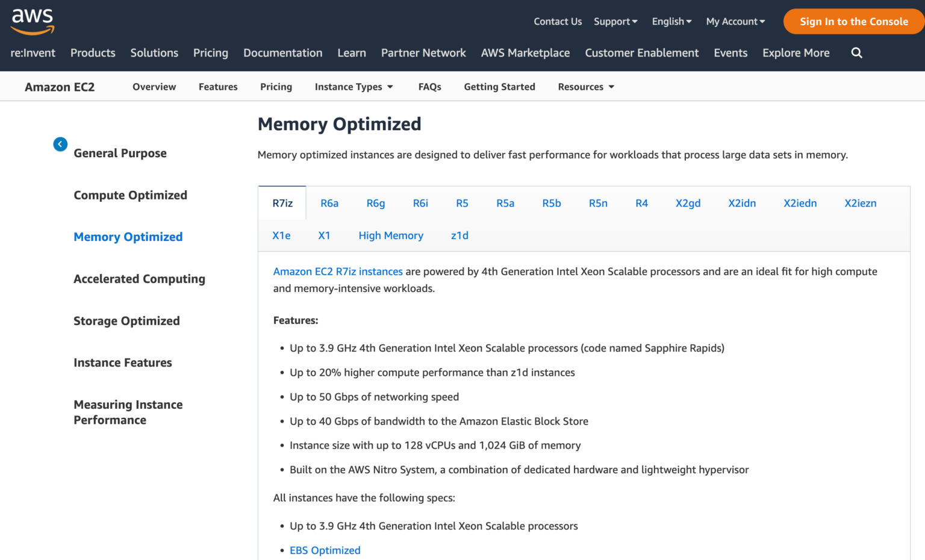Open the Products menu
This screenshot has height=560, width=925.
[93, 53]
